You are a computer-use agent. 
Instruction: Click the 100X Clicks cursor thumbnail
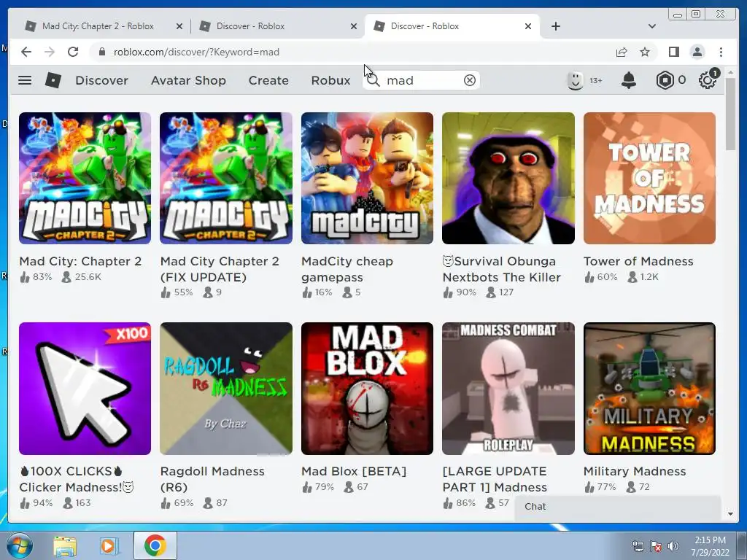(85, 389)
